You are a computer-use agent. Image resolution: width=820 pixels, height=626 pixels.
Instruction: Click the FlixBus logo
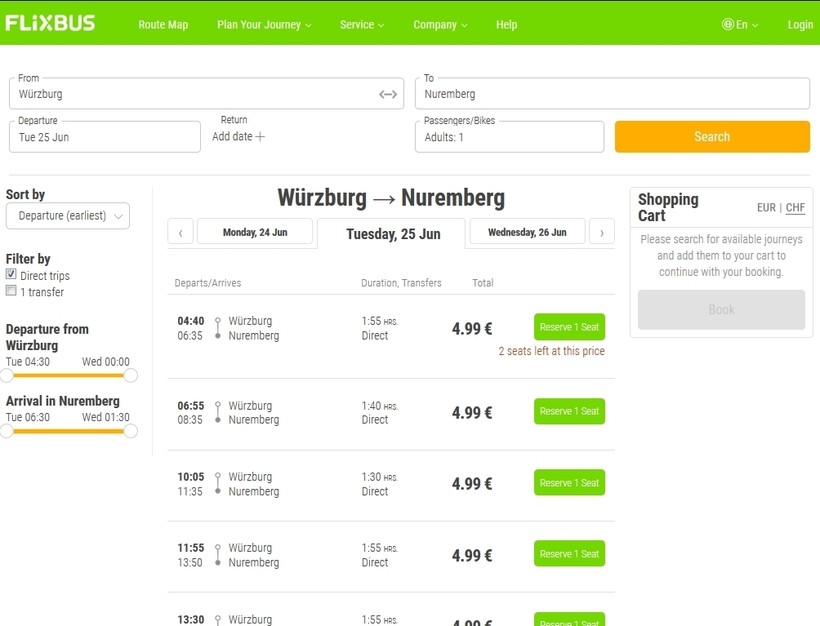coord(50,23)
